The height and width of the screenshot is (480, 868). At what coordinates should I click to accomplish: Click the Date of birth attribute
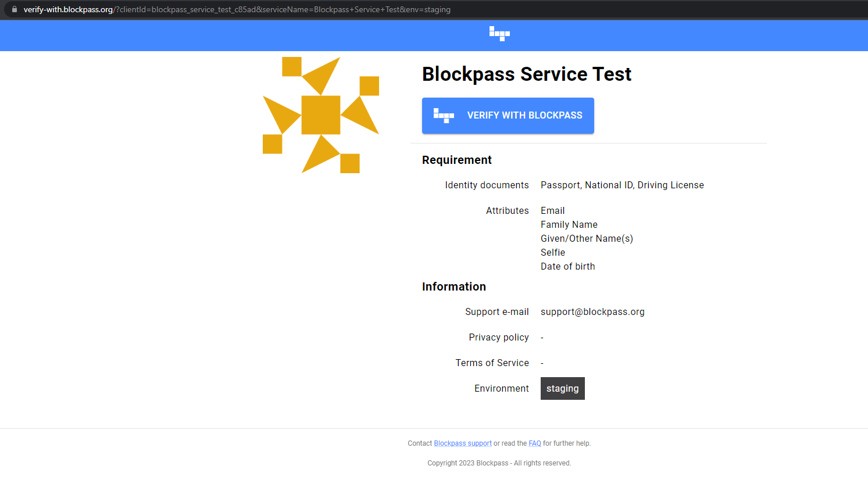pyautogui.click(x=568, y=266)
